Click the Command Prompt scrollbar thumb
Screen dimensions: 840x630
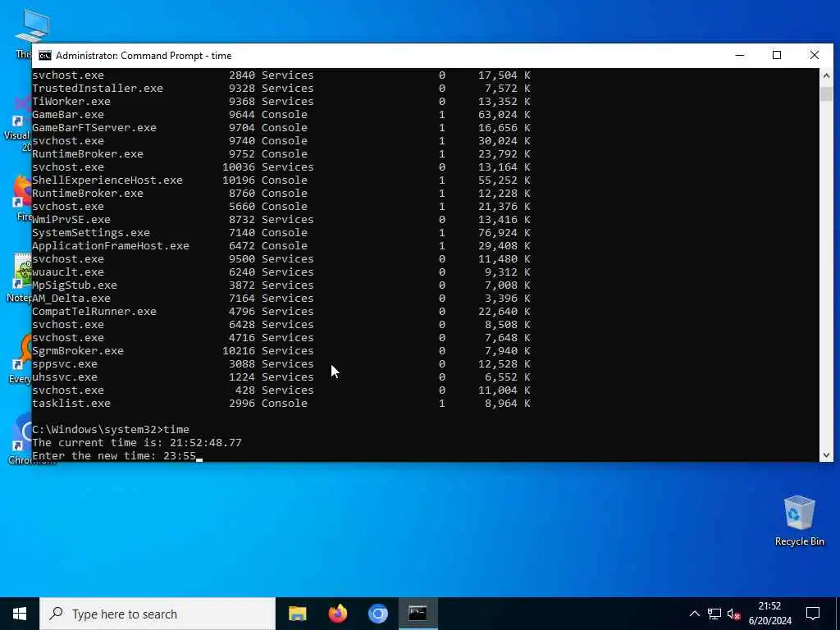point(826,94)
